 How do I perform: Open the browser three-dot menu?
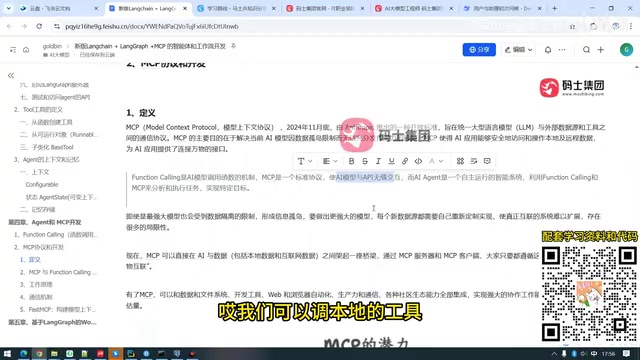631,26
